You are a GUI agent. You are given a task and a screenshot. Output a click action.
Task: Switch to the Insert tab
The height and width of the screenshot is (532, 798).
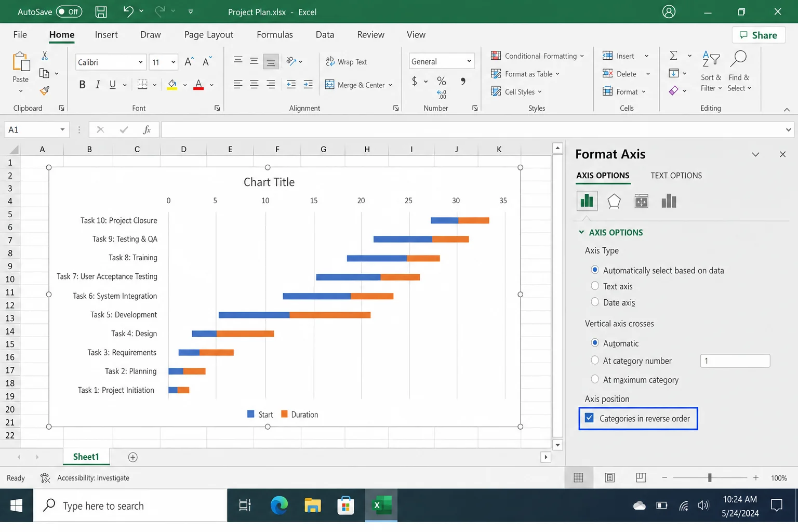click(x=106, y=35)
